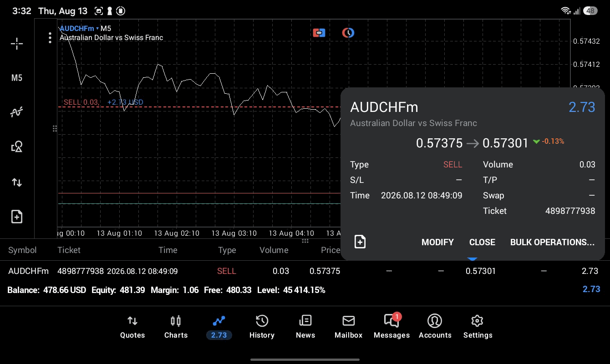This screenshot has height=364, width=610.
Task: Click time 2026.08.12 08:49:09 in popup
Action: point(422,195)
